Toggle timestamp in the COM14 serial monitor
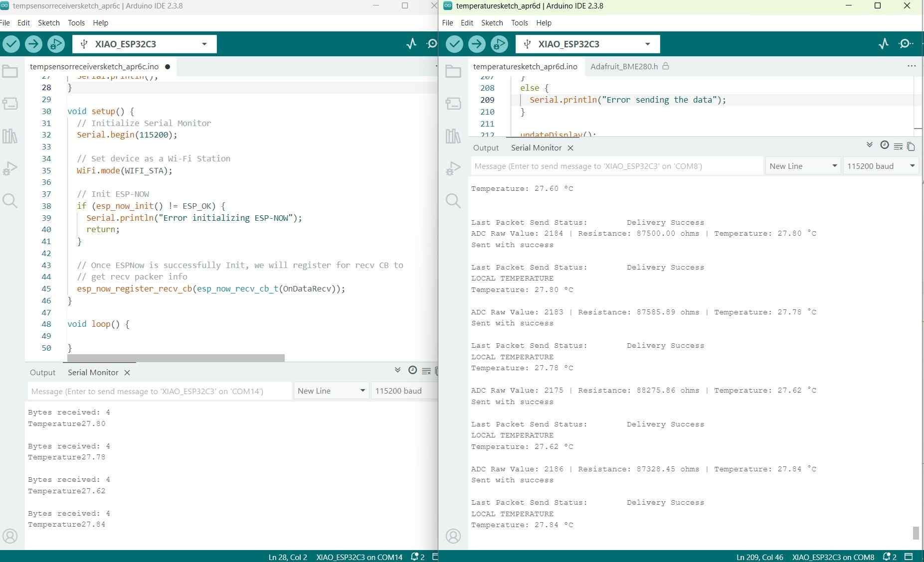Image resolution: width=924 pixels, height=562 pixels. [412, 370]
